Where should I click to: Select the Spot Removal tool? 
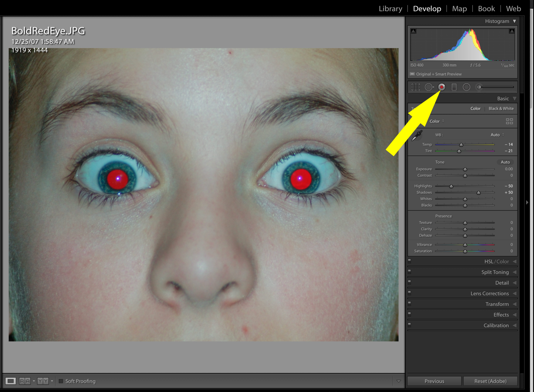coord(429,87)
